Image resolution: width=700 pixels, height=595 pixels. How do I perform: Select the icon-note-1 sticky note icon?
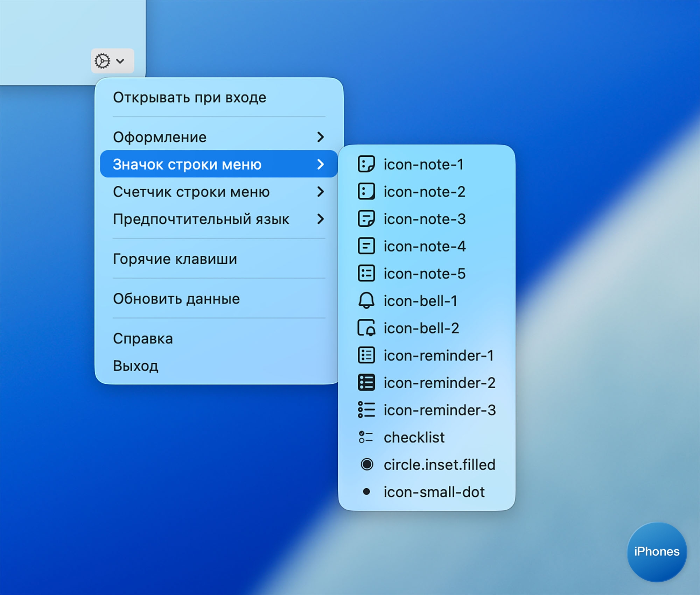(x=423, y=164)
